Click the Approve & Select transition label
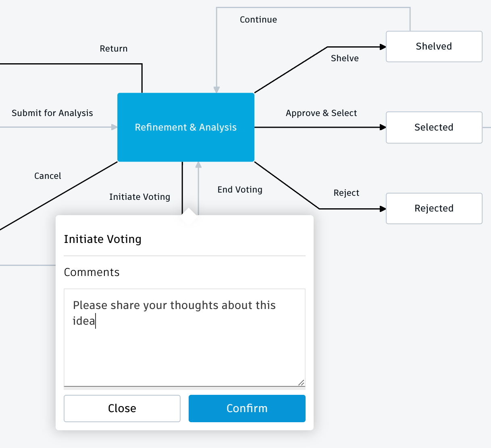The width and height of the screenshot is (491, 448). 321,113
